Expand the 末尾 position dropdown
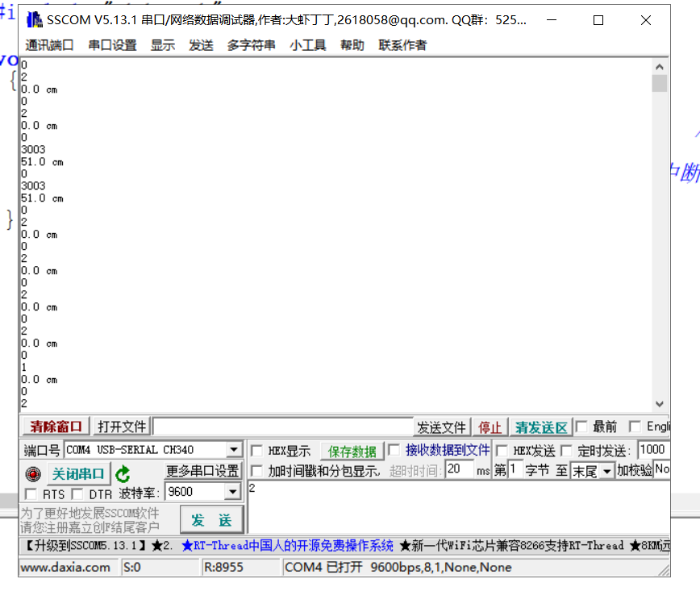The width and height of the screenshot is (700, 608). pyautogui.click(x=606, y=471)
